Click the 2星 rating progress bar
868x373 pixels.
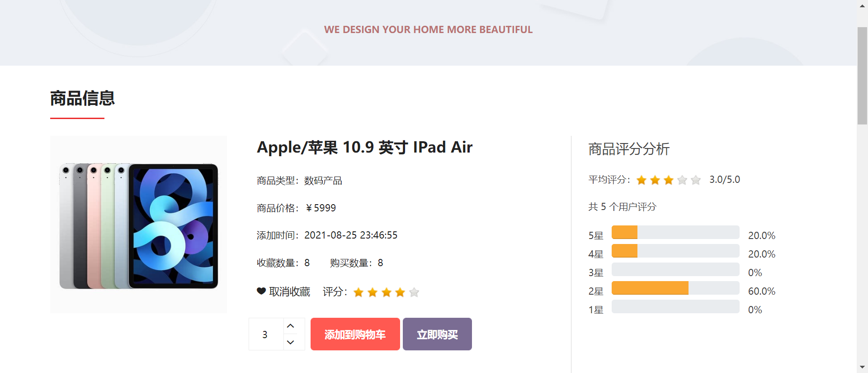click(x=675, y=288)
